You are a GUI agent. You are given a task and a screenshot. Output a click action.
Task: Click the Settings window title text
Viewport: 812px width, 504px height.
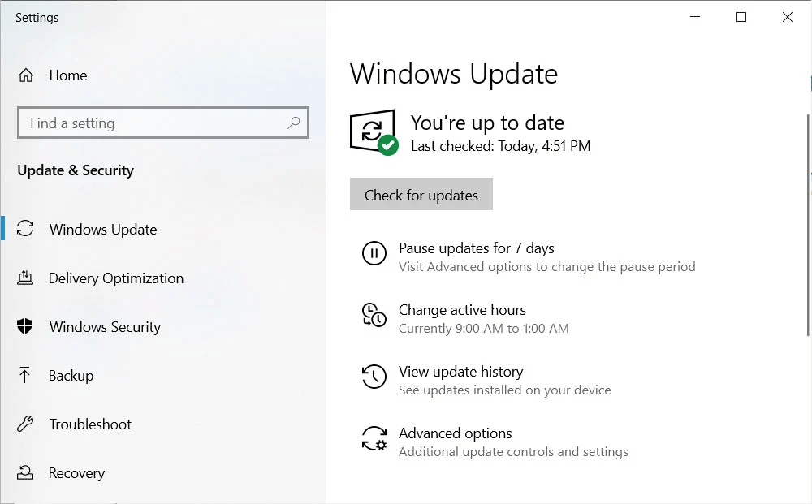[37, 18]
